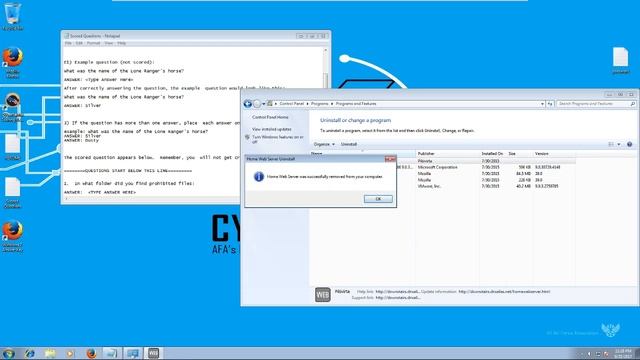Open recent pages dropdown next to navigation arrows

[x=264, y=104]
